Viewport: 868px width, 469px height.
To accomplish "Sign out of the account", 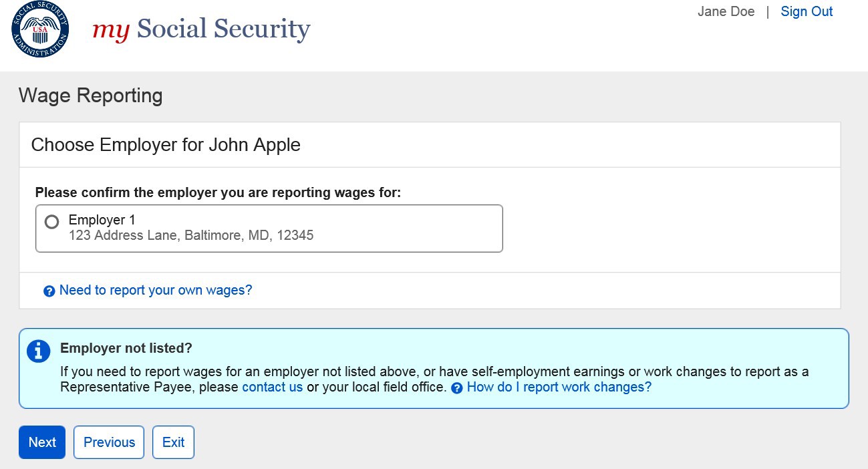I will pos(807,11).
